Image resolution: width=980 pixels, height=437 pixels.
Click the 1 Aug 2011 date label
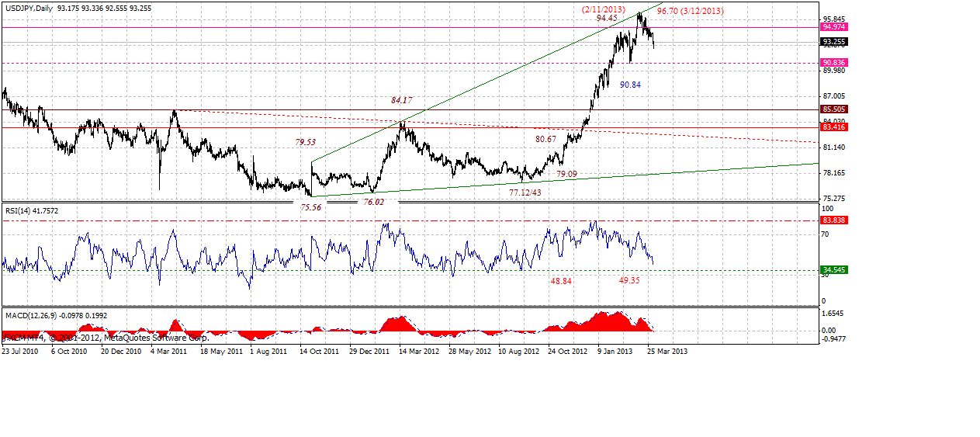coord(267,351)
